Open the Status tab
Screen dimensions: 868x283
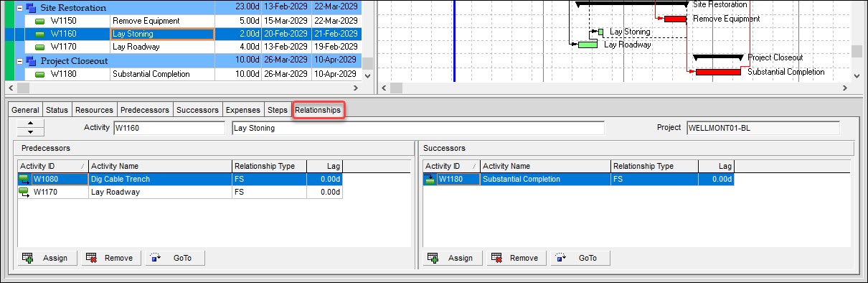[x=57, y=110]
